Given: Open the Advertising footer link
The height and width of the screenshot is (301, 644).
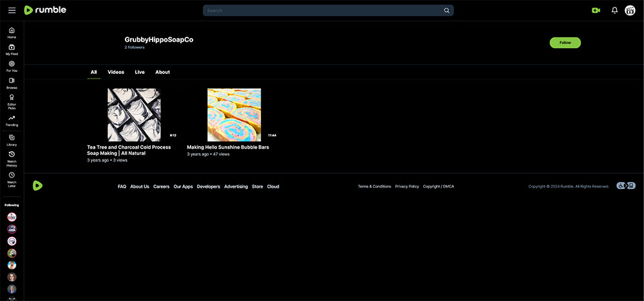Looking at the screenshot, I should pos(236,186).
